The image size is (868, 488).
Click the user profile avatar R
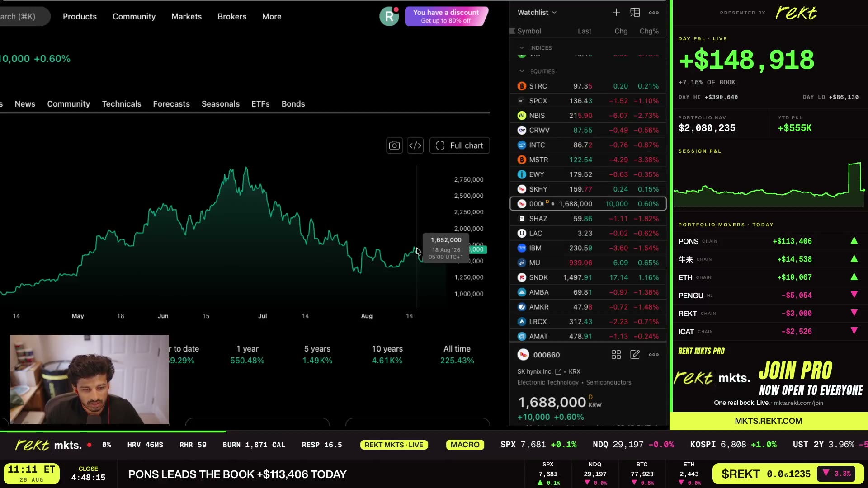coord(389,17)
